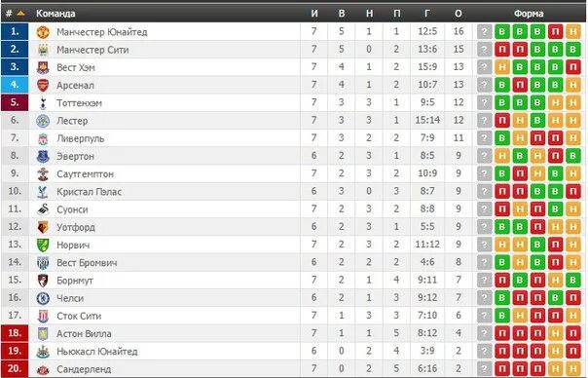Click the Manchester United club crest
This screenshot has width=588, height=378.
pos(43,32)
